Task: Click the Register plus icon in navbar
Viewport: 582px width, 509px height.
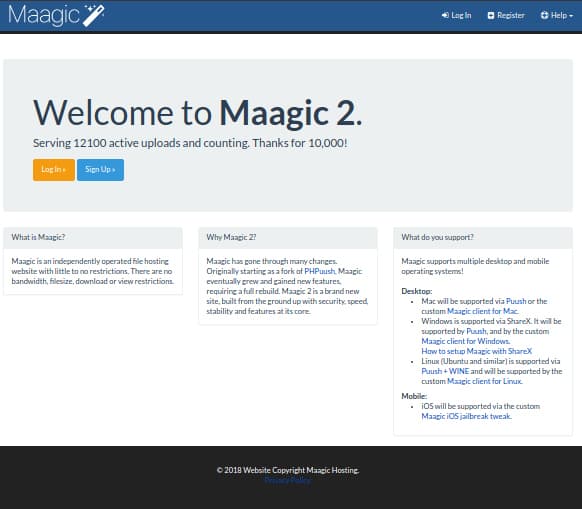Action: [491, 15]
